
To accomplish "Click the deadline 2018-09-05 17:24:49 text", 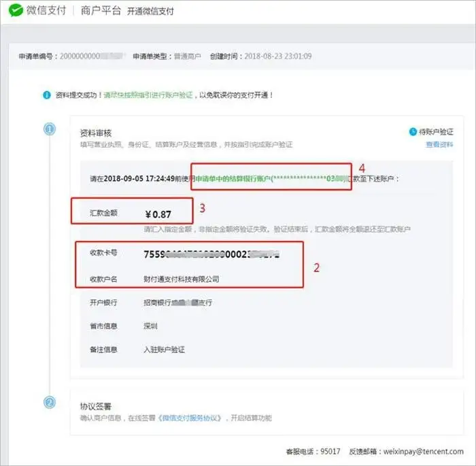I will tap(139, 179).
